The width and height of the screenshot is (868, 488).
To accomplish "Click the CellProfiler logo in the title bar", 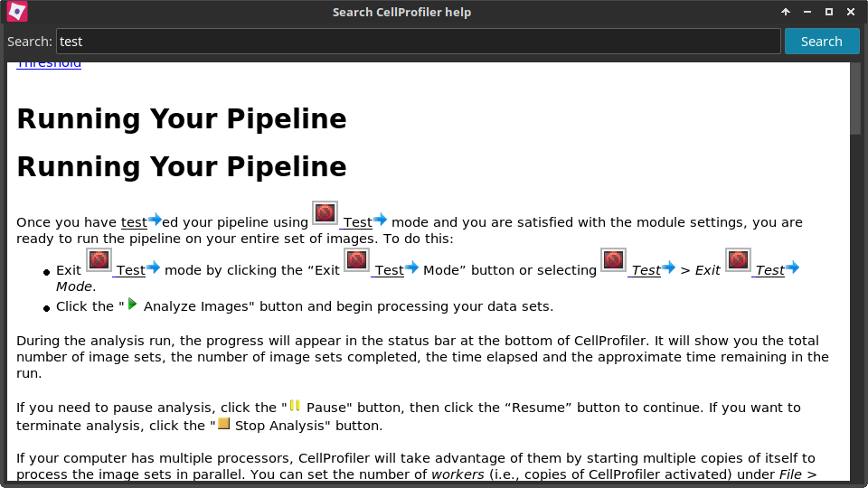I will click(x=17, y=12).
